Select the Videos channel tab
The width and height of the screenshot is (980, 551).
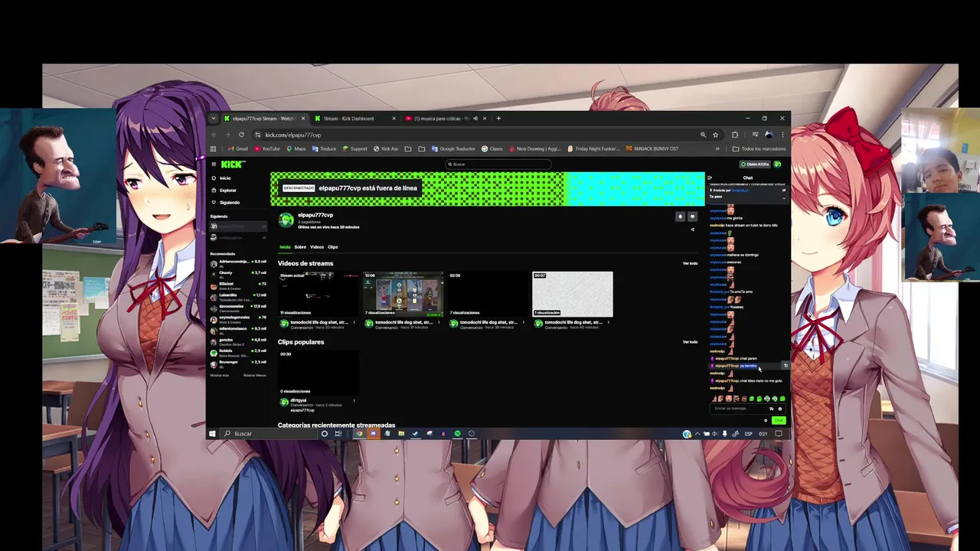317,247
